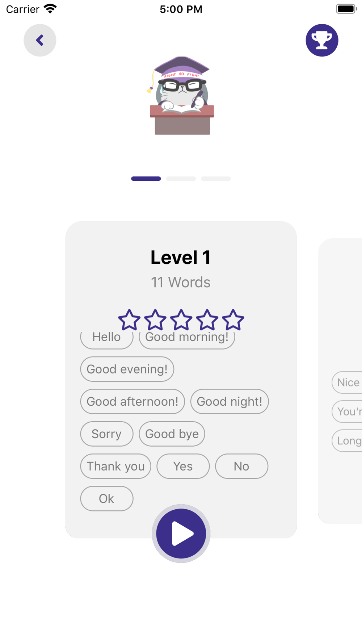Screen dimensions: 362x644
Task: Switch to the first page indicator
Action: pos(146,179)
